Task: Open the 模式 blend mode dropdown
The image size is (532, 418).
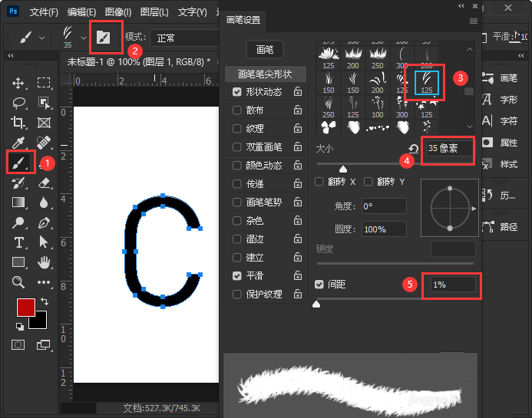Action: [x=185, y=38]
